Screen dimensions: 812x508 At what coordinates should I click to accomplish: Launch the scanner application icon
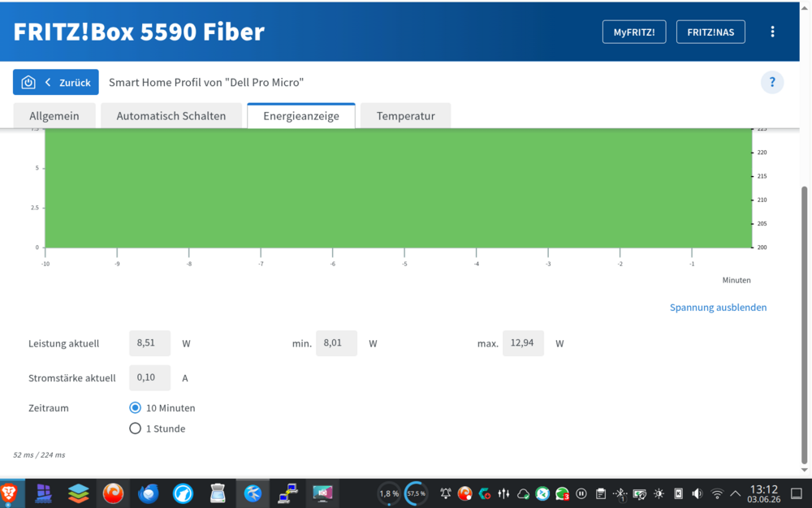click(218, 493)
